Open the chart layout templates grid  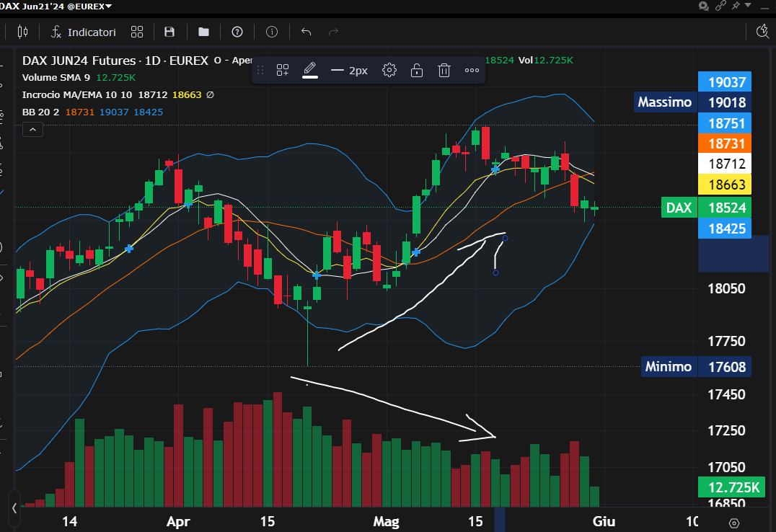click(x=137, y=32)
